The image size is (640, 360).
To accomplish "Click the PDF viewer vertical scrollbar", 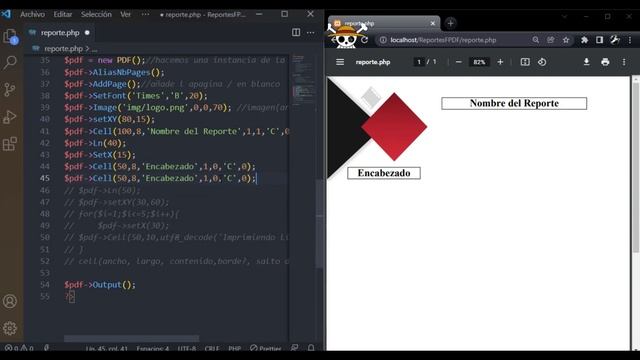I will [x=636, y=167].
